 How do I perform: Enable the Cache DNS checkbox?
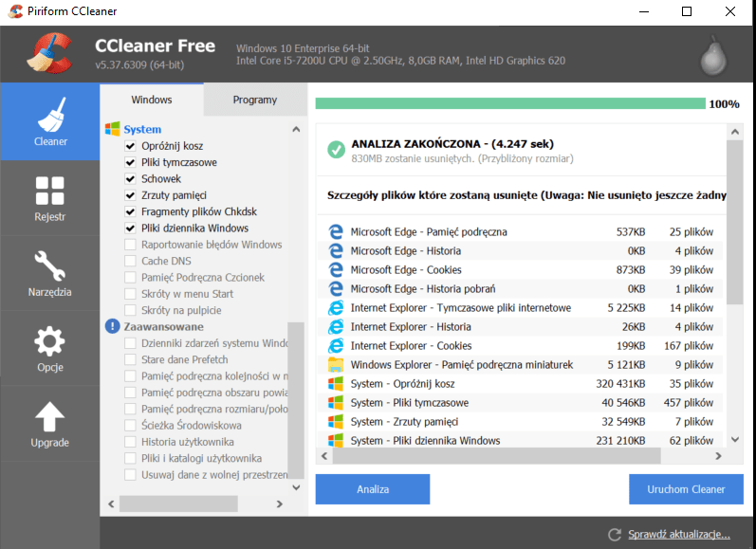tap(131, 261)
